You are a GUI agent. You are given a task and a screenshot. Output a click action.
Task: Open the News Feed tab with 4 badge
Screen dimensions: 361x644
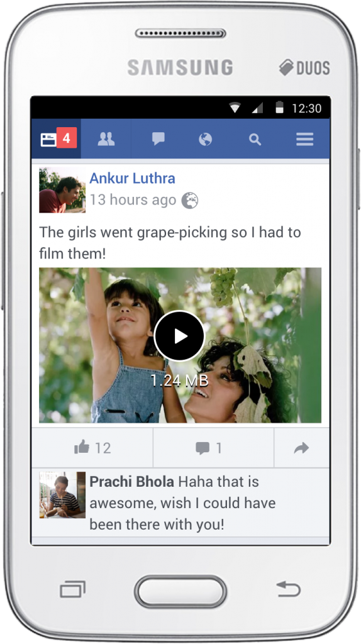click(x=56, y=139)
